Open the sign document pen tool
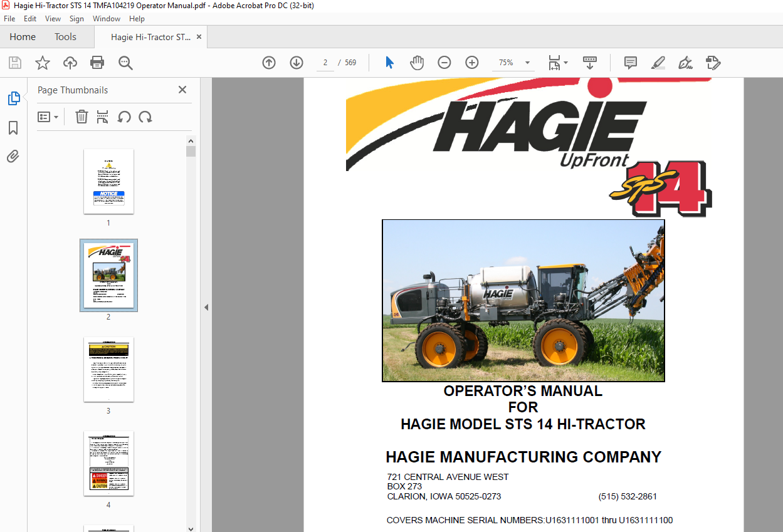783x532 pixels. point(685,63)
